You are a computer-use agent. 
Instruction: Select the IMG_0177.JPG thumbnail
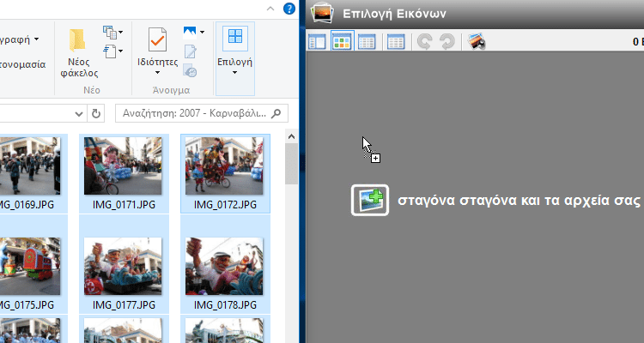123,266
